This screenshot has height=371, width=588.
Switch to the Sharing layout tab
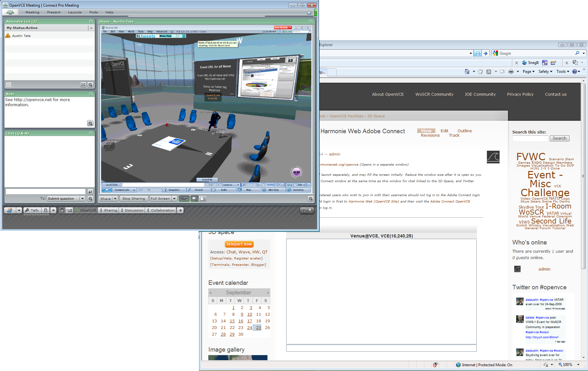tap(109, 210)
